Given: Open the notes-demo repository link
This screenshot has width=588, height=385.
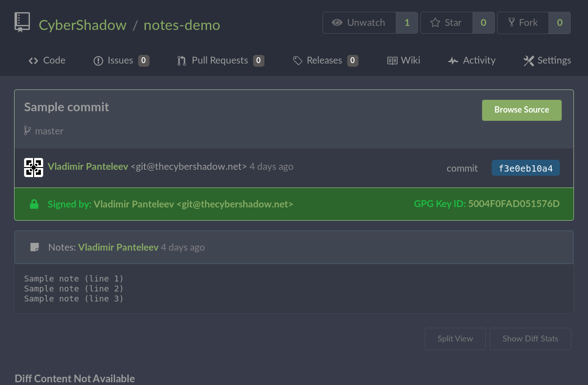Looking at the screenshot, I should (x=182, y=25).
